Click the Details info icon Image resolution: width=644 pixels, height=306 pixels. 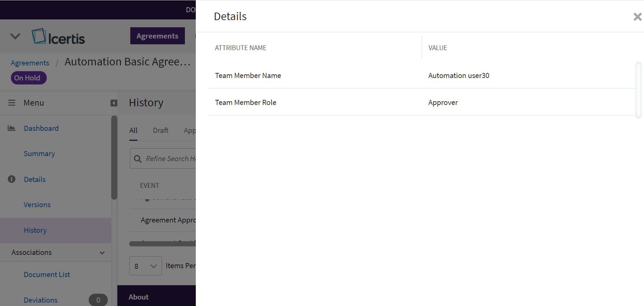point(12,179)
